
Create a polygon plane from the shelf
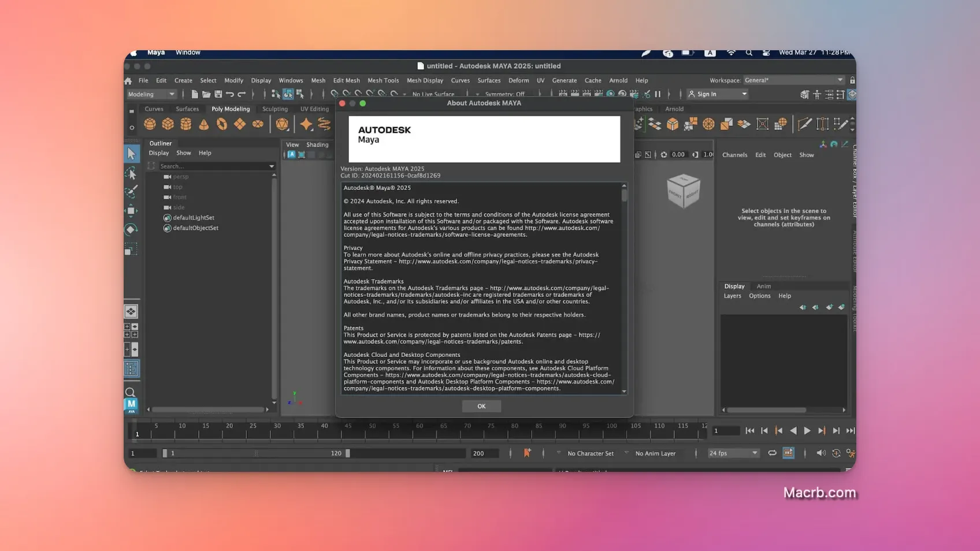(x=240, y=124)
